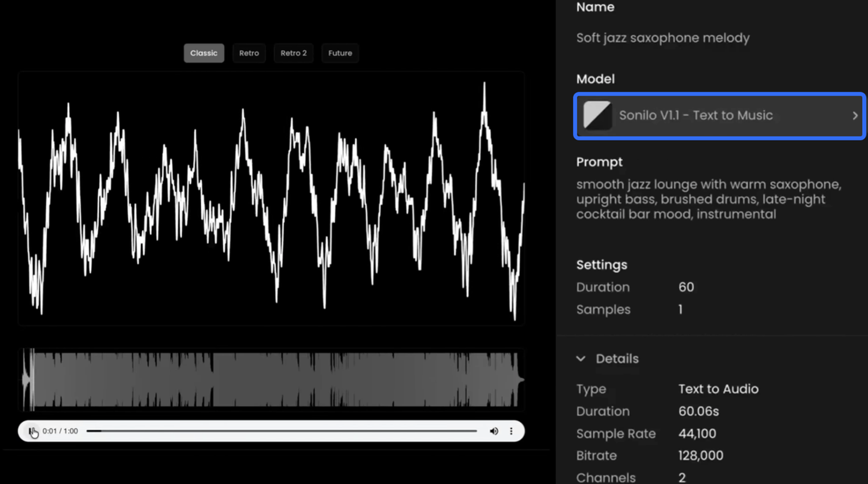Image resolution: width=868 pixels, height=484 pixels.
Task: Switch to the Retro visualizer style
Action: [x=249, y=53]
